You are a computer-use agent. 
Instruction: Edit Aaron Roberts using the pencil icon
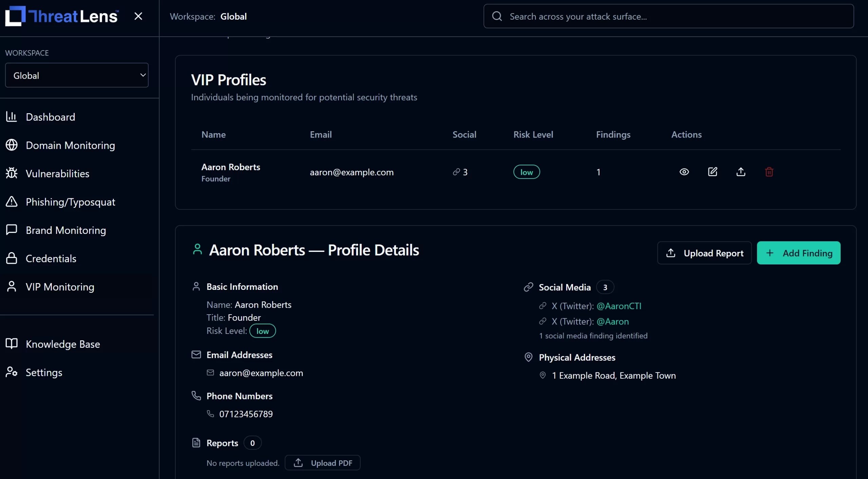pyautogui.click(x=713, y=172)
